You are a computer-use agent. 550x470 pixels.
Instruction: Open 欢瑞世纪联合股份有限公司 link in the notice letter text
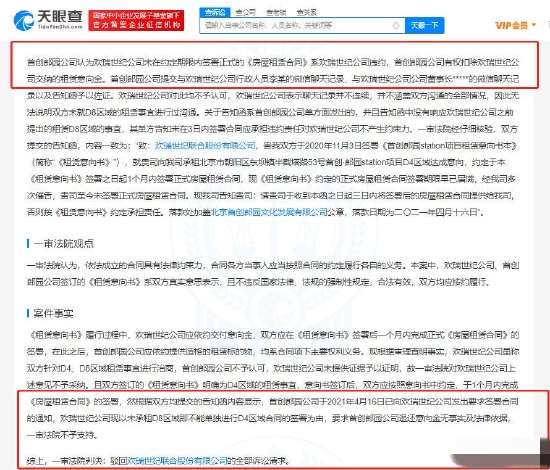click(x=205, y=146)
